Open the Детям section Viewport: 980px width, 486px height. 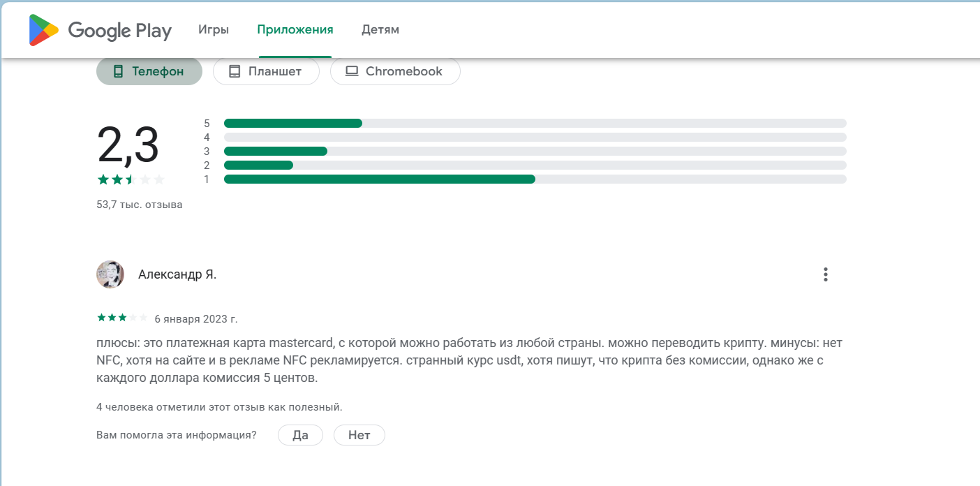(x=380, y=29)
